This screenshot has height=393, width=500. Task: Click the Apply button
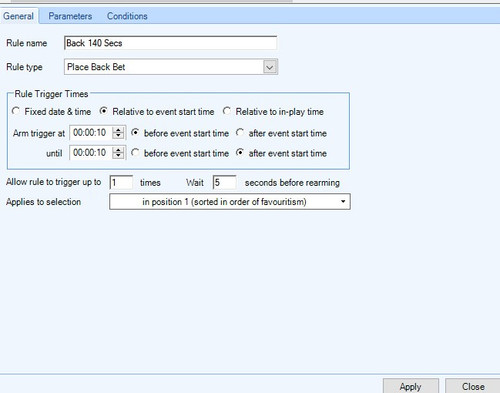[411, 386]
